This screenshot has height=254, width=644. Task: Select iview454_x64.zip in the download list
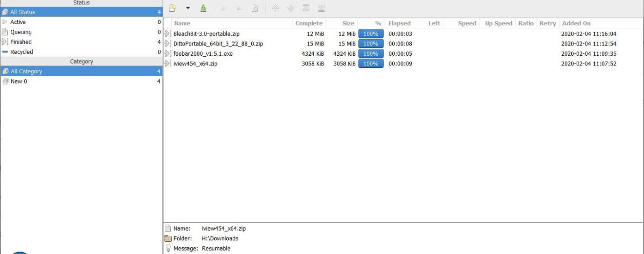tap(195, 63)
